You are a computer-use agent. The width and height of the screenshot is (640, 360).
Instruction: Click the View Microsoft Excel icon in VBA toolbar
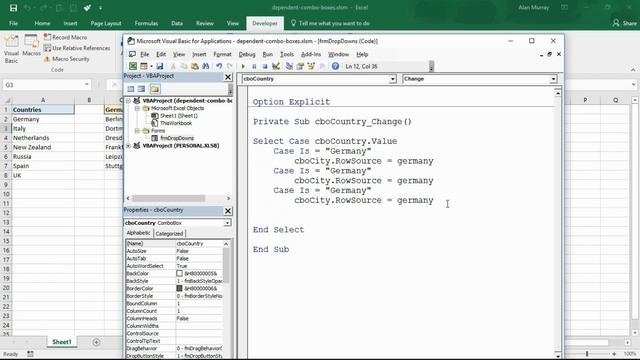tap(133, 66)
